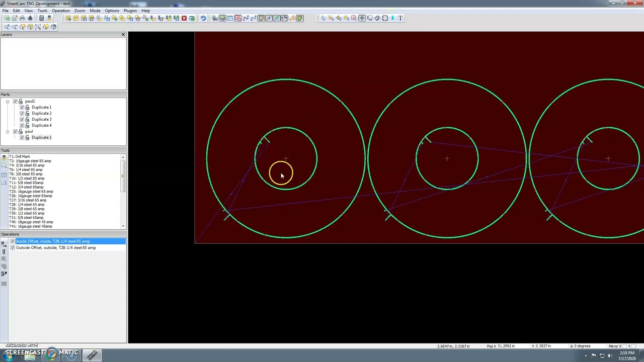The width and height of the screenshot is (644, 362).
Task: Open the Tools menu
Action: pos(42,11)
